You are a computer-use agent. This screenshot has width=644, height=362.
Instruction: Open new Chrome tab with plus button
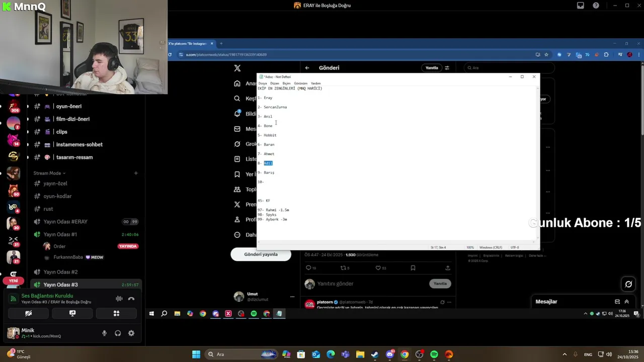(221, 44)
